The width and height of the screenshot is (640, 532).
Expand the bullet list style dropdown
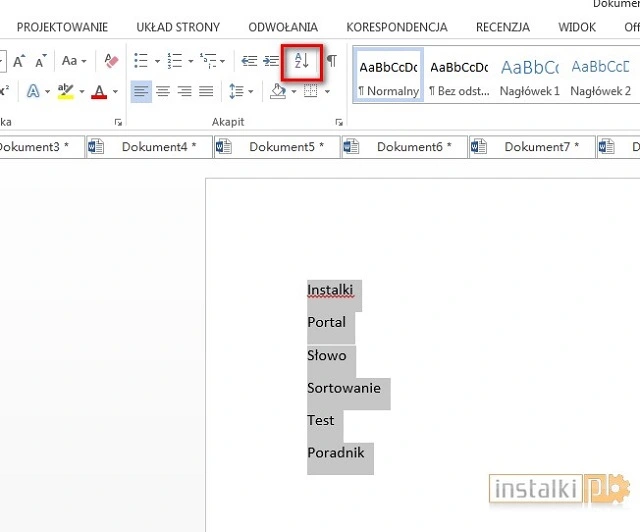pos(157,62)
